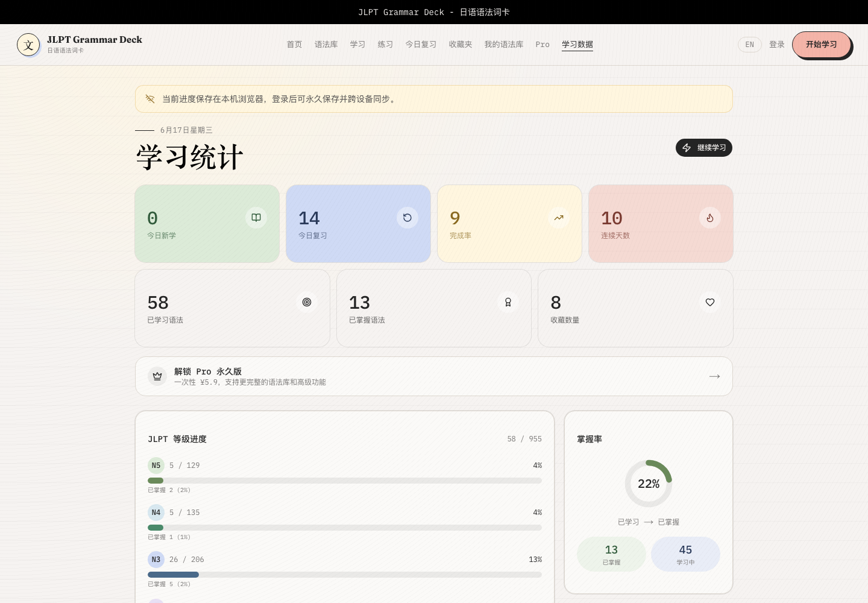This screenshot has width=868, height=603.
Task: Click the heart icon in 收藏数量 card
Action: click(710, 302)
